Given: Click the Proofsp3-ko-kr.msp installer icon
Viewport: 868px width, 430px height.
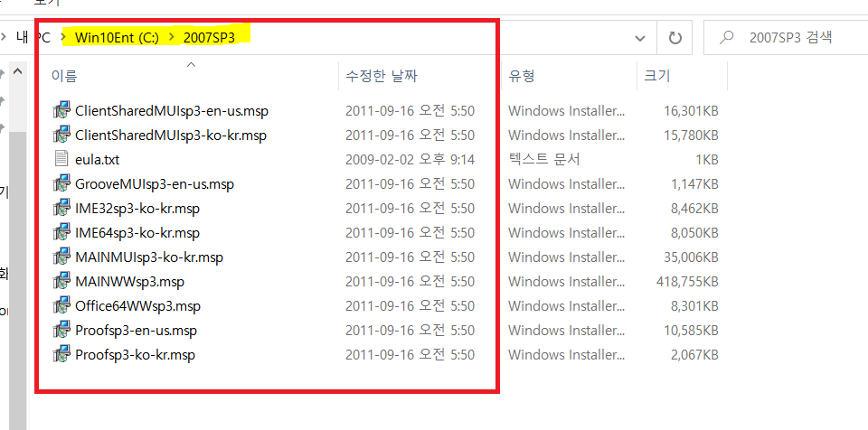Looking at the screenshot, I should [x=61, y=354].
